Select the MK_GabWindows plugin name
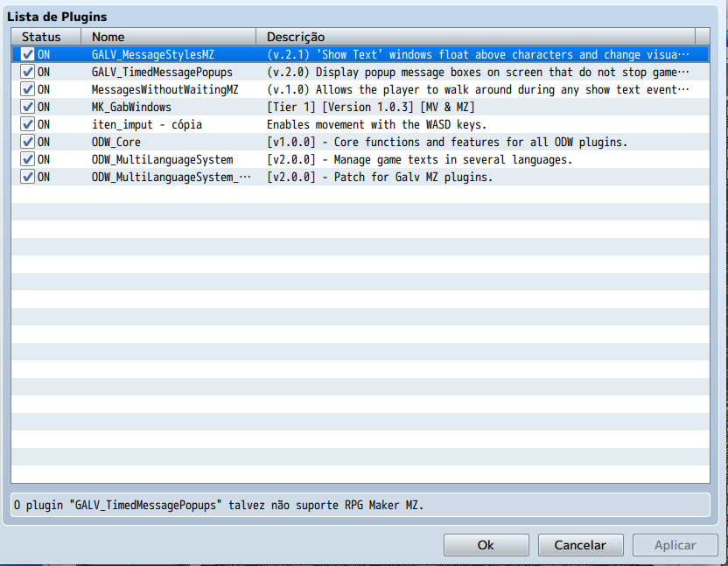728x566 pixels. point(131,108)
